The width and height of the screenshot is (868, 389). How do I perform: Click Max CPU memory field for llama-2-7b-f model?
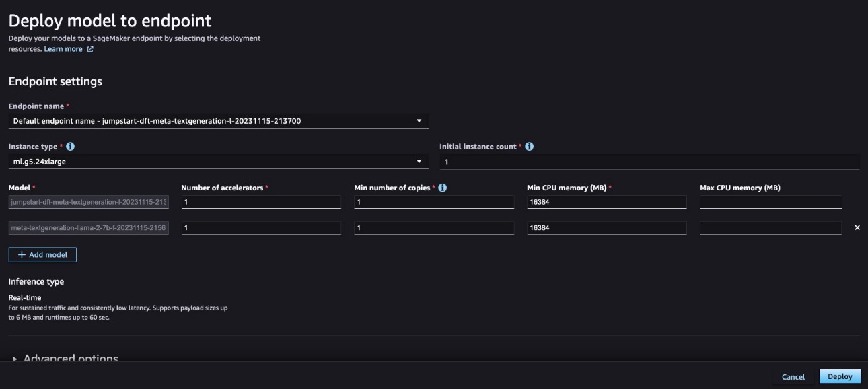pos(770,228)
